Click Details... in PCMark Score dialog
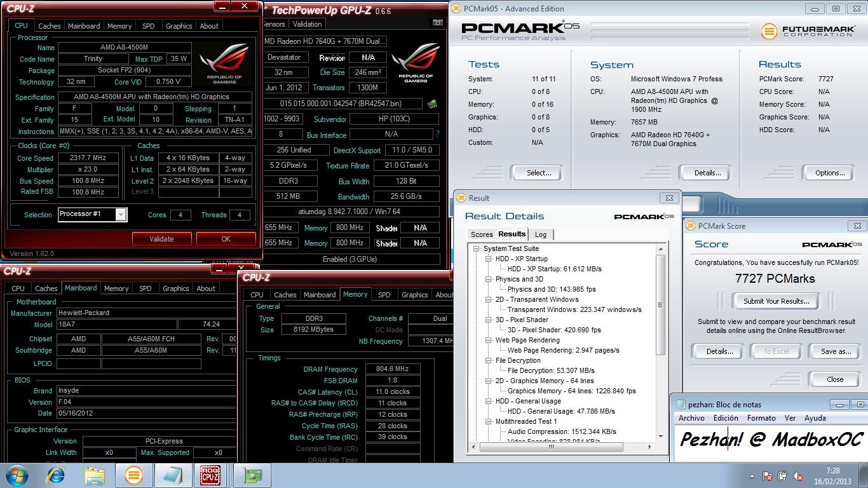 719,351
